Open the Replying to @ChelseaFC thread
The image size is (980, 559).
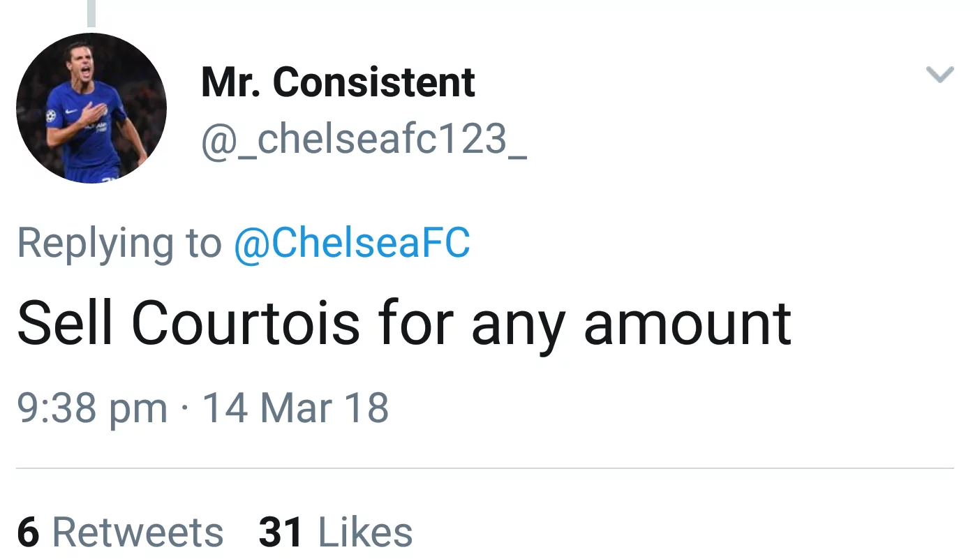point(242,242)
